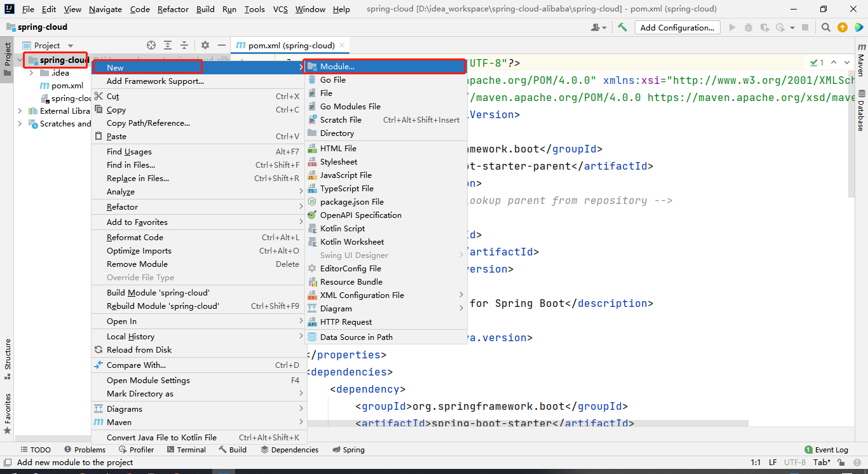Click the Debug bug icon in toolbar
The width and height of the screenshot is (868, 474).
click(x=749, y=27)
